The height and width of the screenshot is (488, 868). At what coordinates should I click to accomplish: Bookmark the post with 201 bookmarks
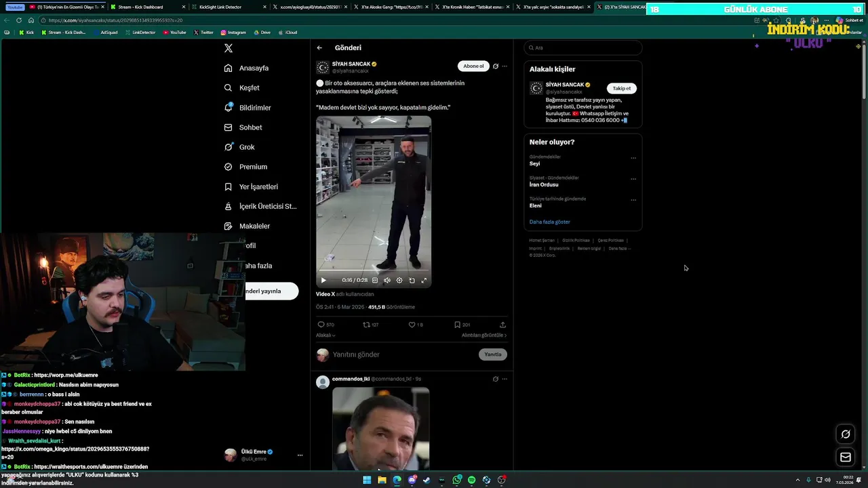[x=462, y=325]
